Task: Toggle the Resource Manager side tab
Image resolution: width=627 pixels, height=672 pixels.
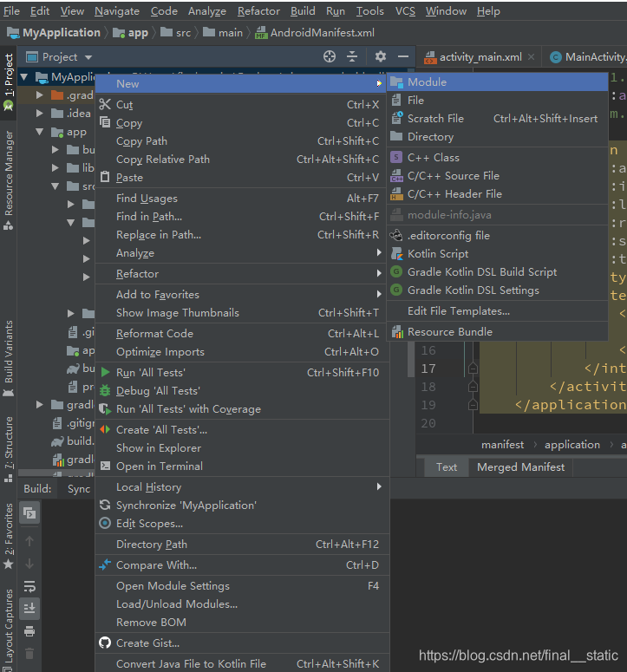Action: click(x=9, y=180)
